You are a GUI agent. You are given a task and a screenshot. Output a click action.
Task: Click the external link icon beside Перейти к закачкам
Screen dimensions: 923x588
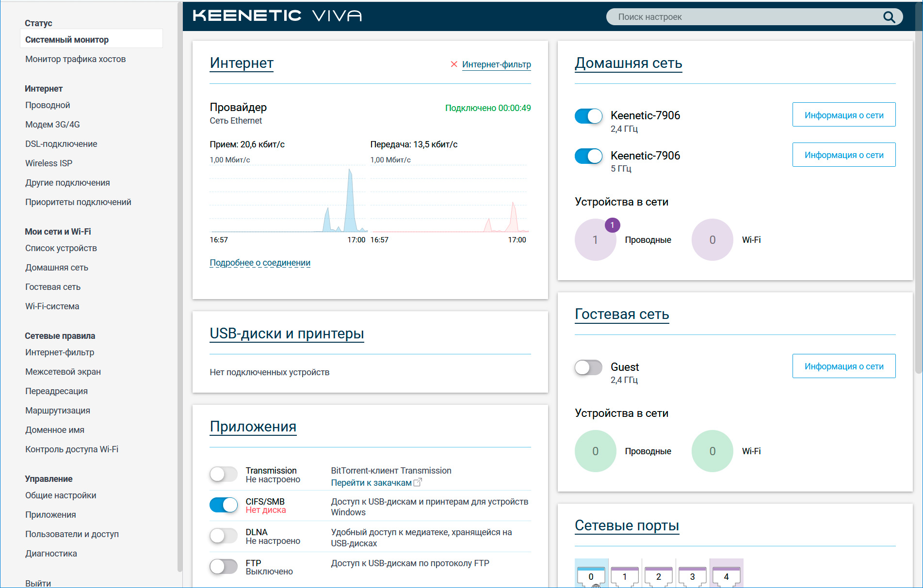pos(418,482)
